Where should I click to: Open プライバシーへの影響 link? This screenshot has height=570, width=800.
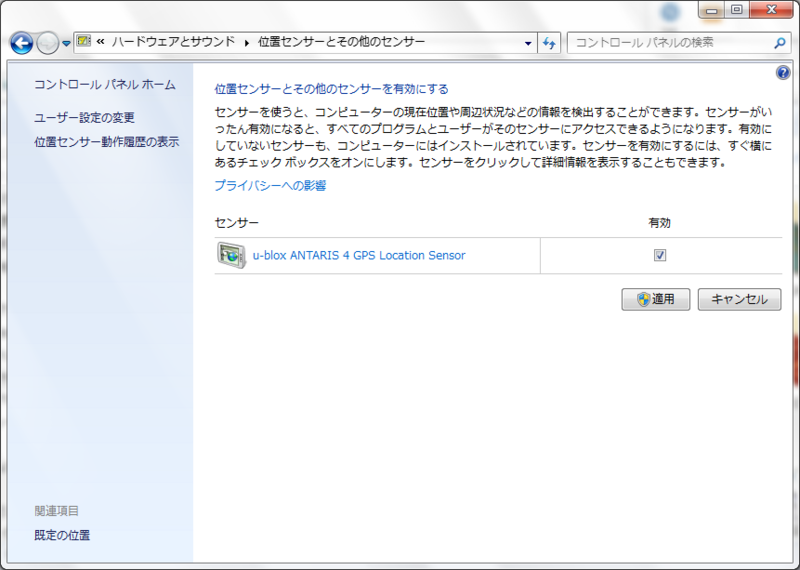click(x=270, y=185)
